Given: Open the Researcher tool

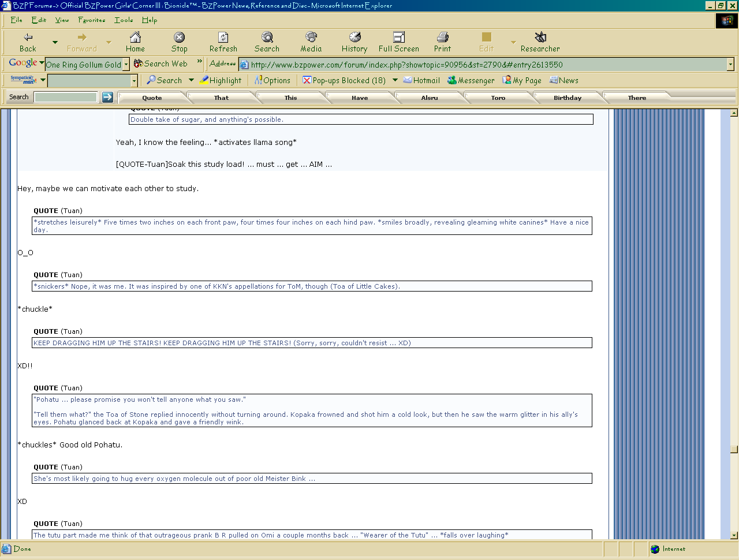Looking at the screenshot, I should [540, 42].
